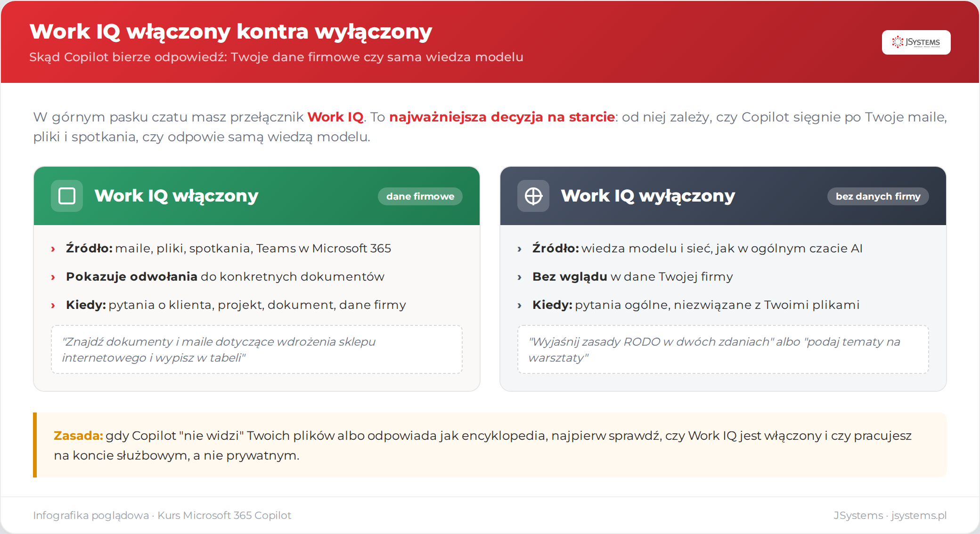Click the 'Wyjaśnij zasady RODO' example box
The height and width of the screenshot is (534, 980).
(723, 349)
